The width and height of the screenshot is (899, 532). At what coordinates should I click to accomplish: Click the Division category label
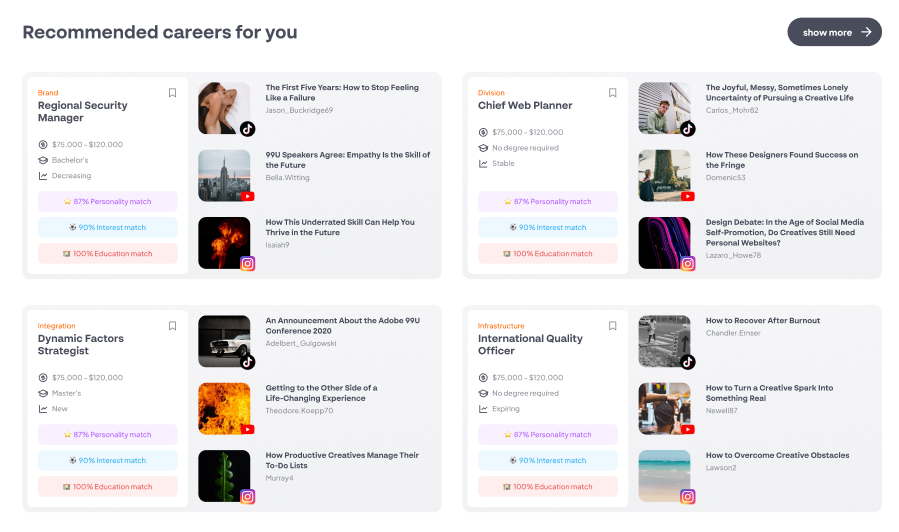pos(491,93)
